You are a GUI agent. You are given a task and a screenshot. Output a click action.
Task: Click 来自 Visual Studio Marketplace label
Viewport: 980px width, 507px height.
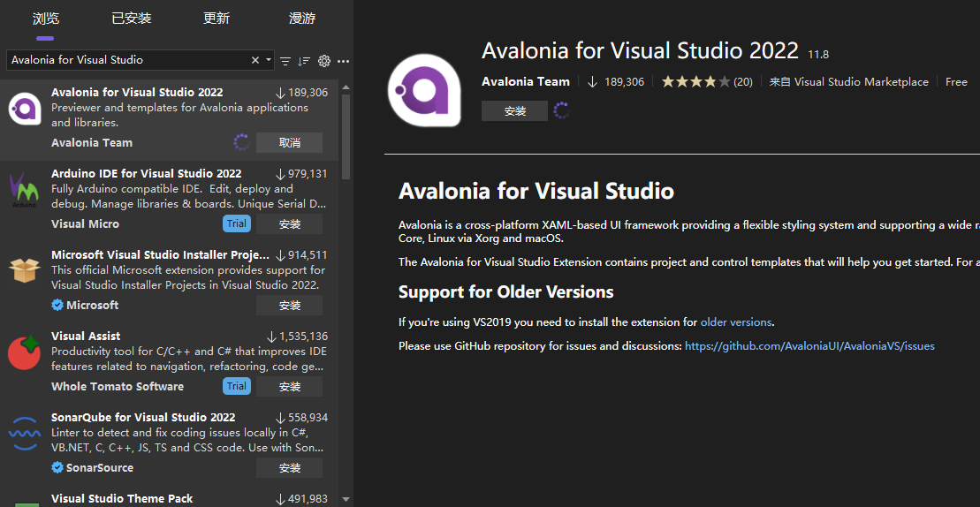tap(848, 82)
